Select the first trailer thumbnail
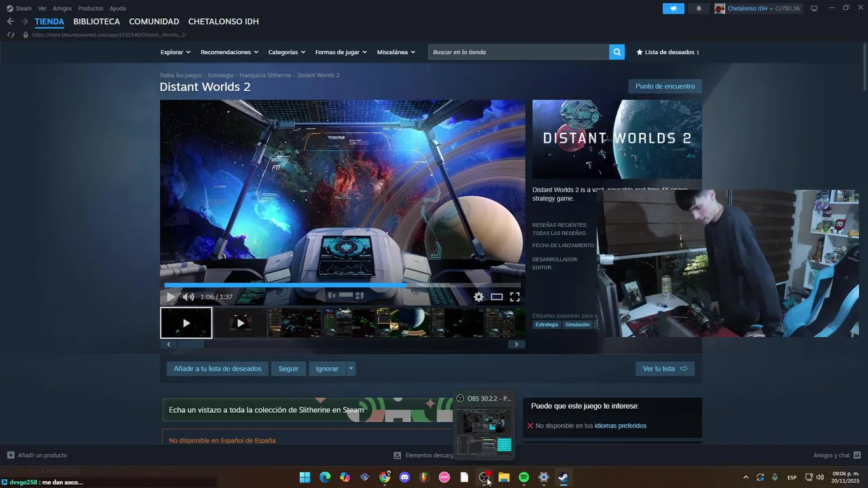868x488 pixels. pyautogui.click(x=186, y=323)
